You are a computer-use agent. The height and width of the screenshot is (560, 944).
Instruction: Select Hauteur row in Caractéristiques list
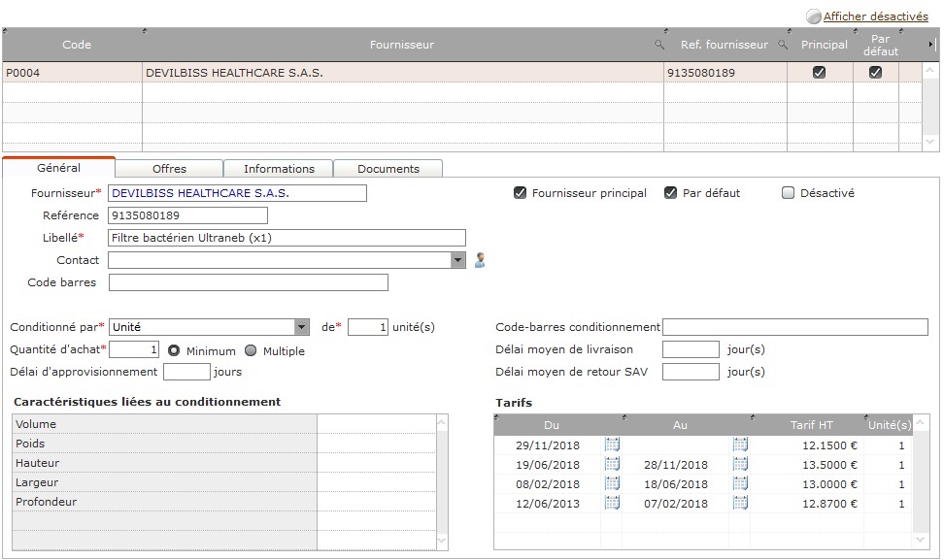pyautogui.click(x=224, y=463)
